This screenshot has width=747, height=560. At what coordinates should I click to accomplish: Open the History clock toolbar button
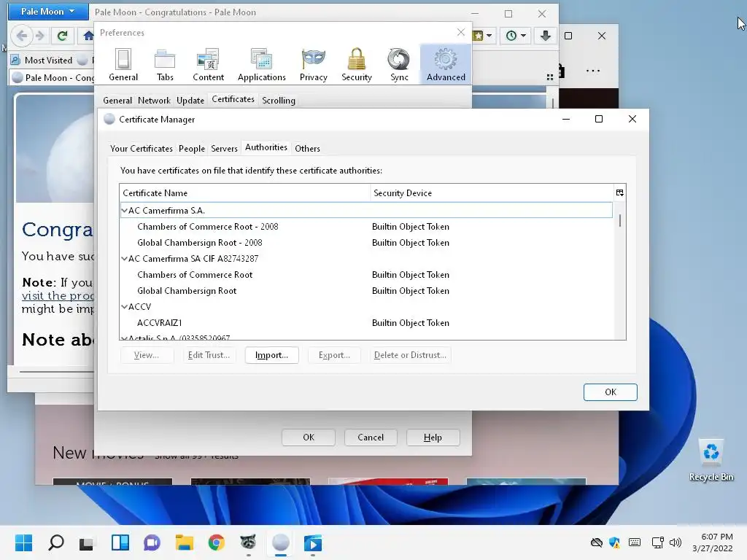[x=516, y=36]
